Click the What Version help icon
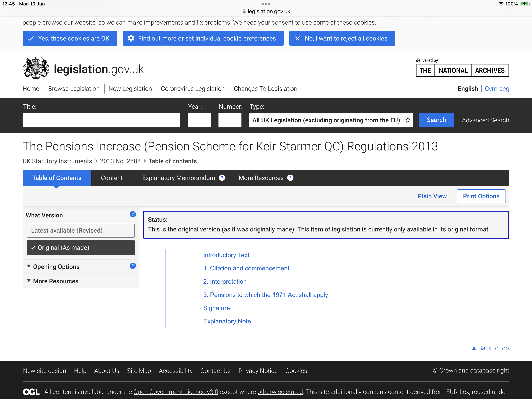The image size is (532, 399). (133, 215)
